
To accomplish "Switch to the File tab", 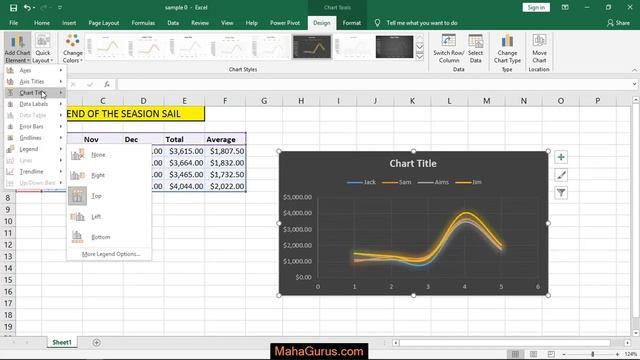I will tap(13, 23).
